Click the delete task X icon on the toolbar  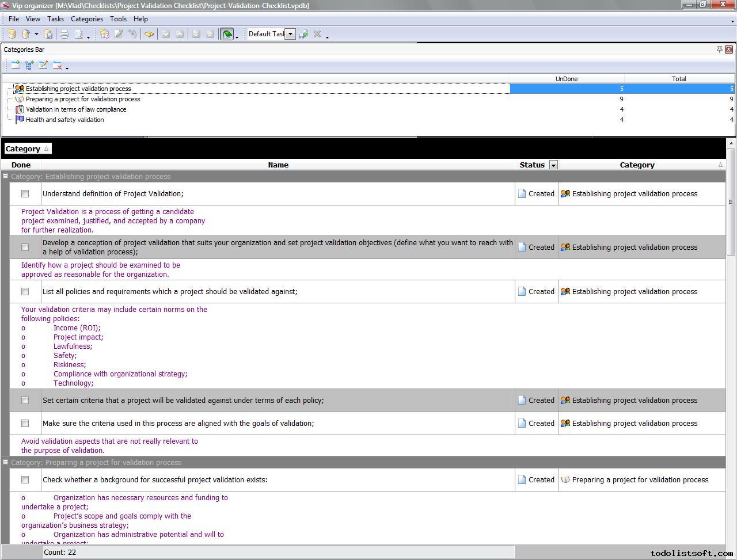pyautogui.click(x=317, y=33)
